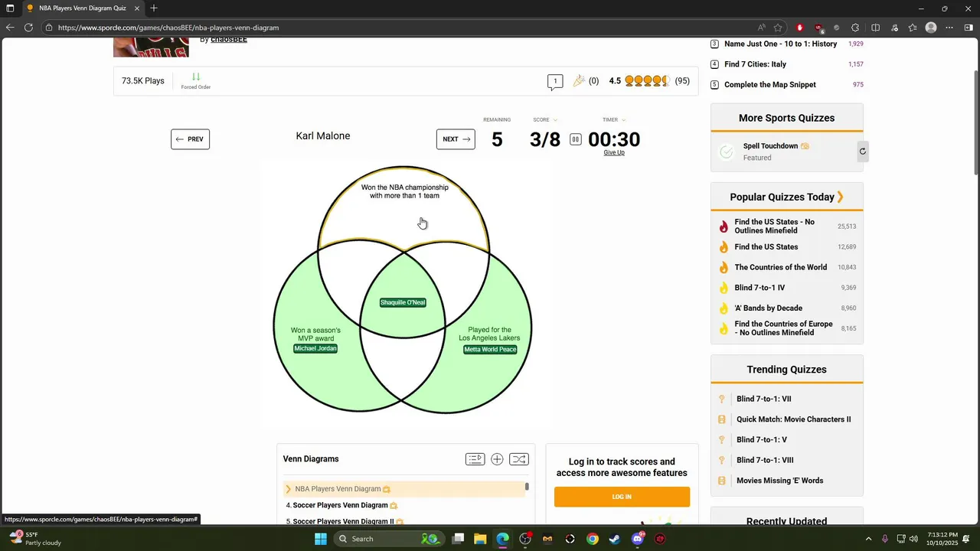Expand the Popular Quizzes Today arrow
This screenshot has height=551, width=980.
pyautogui.click(x=840, y=197)
